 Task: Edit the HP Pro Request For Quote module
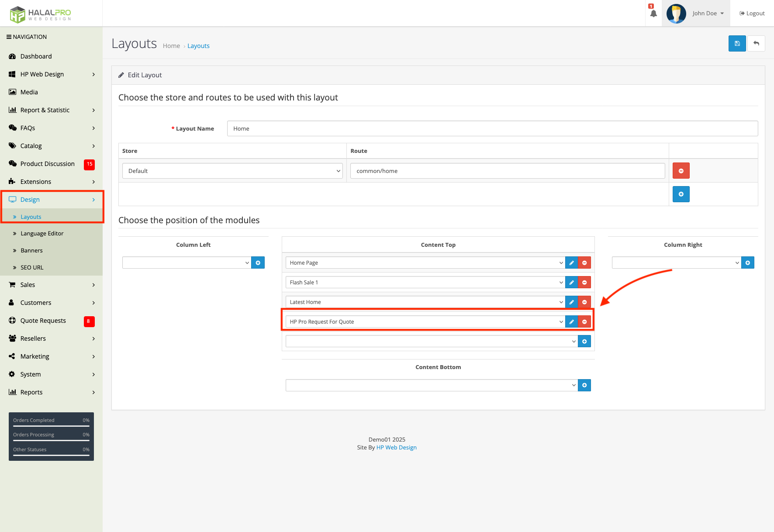pyautogui.click(x=571, y=322)
